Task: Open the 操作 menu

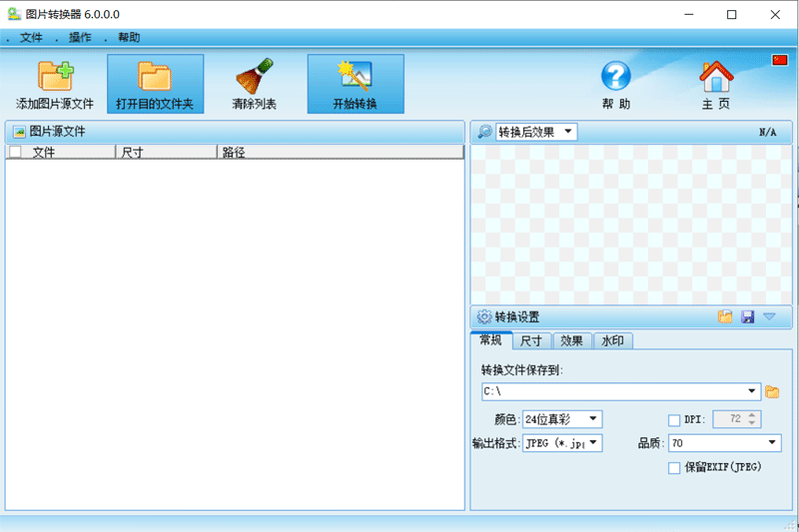Action: [x=80, y=38]
